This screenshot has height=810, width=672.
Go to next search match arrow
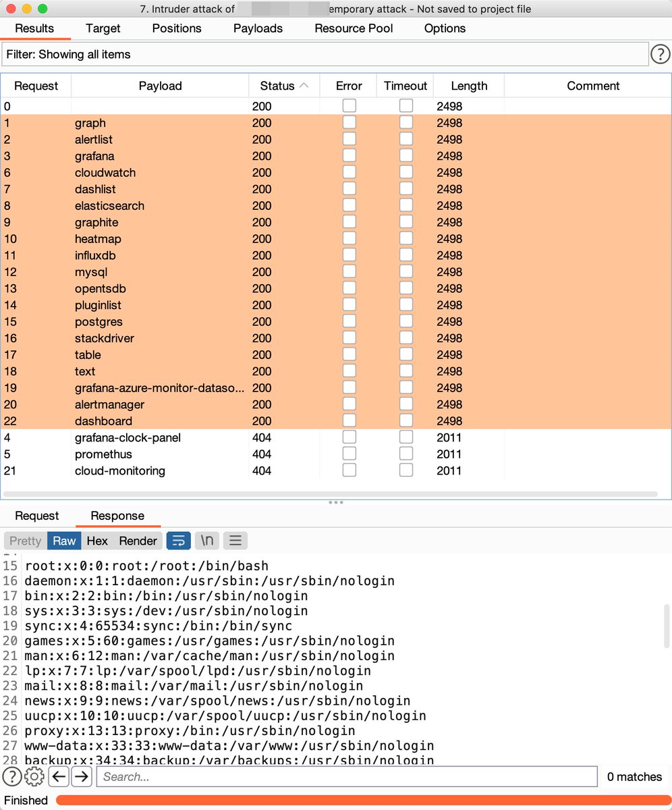click(82, 777)
